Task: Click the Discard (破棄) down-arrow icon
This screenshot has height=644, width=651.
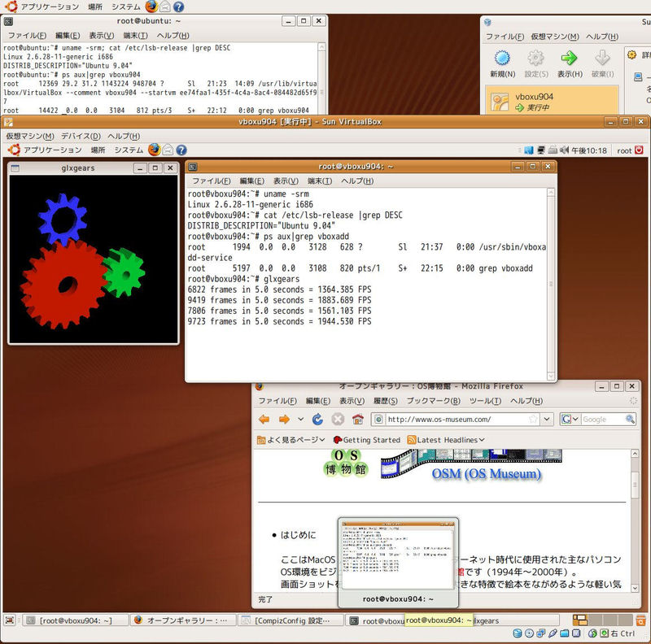Action: (x=602, y=58)
